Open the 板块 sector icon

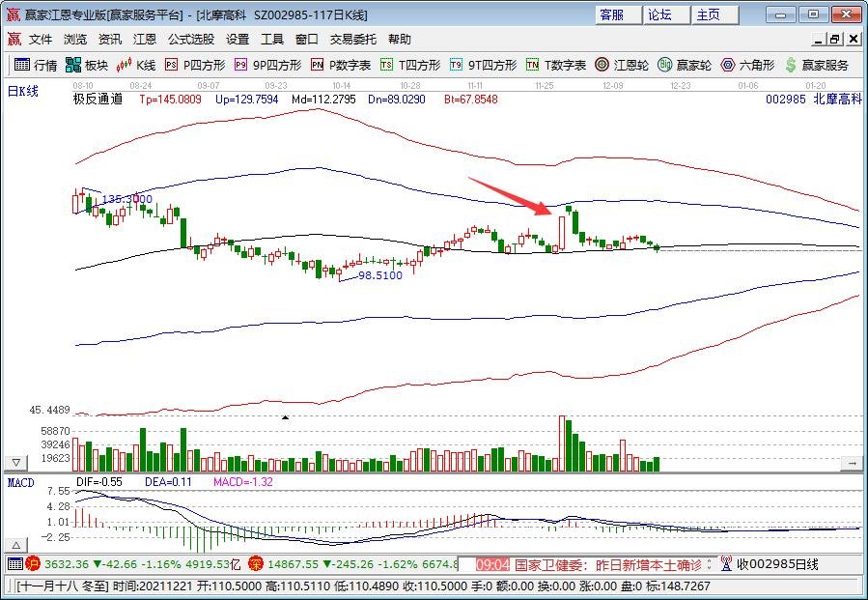(x=73, y=65)
